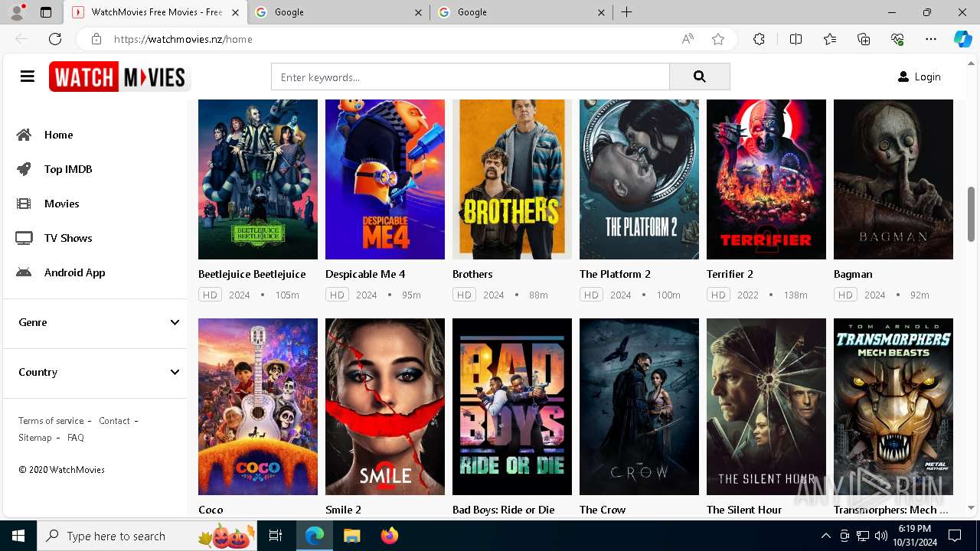Open the Terrifier 2 title link
This screenshot has height=551, width=980.
730,274
